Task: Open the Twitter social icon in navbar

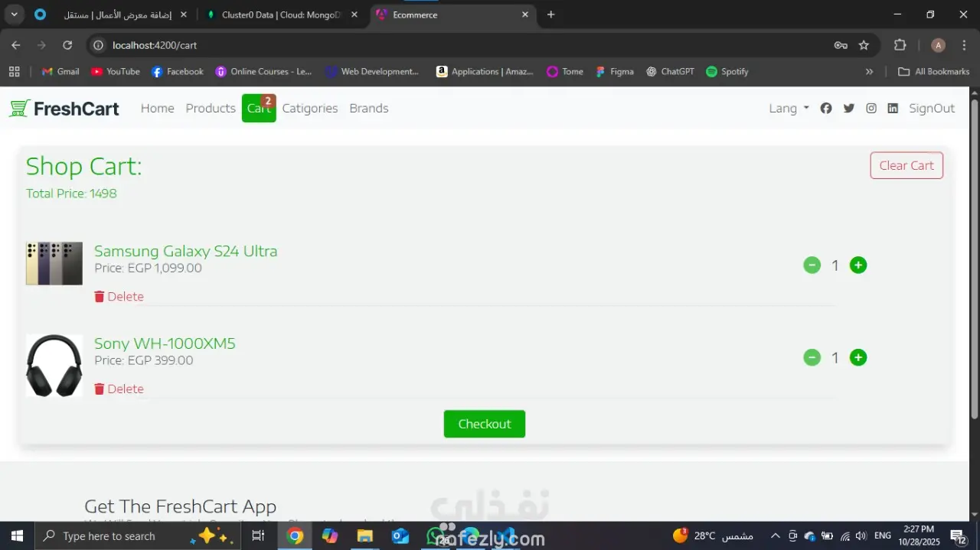Action: (848, 109)
